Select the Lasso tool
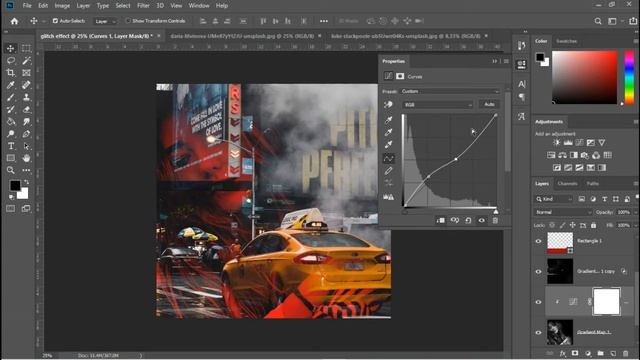Image resolution: width=640 pixels, height=360 pixels. 11,61
